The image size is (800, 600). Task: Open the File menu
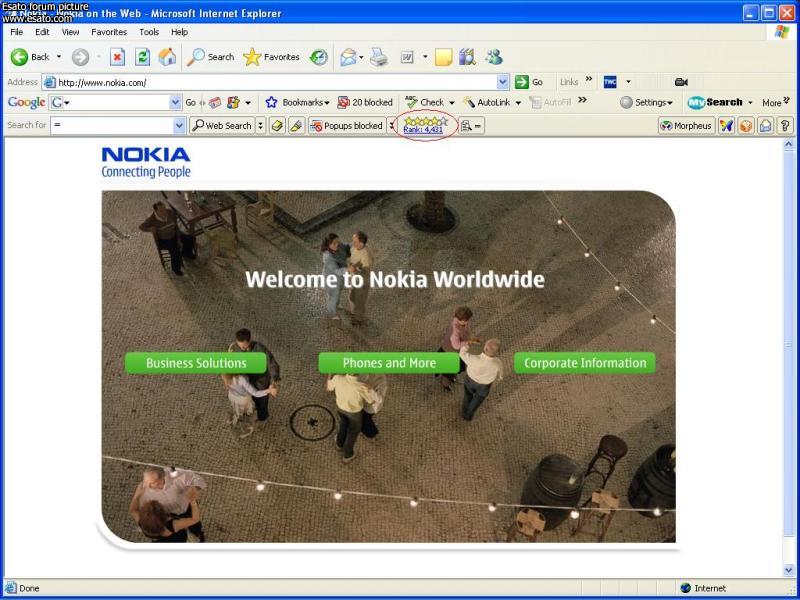pos(17,32)
